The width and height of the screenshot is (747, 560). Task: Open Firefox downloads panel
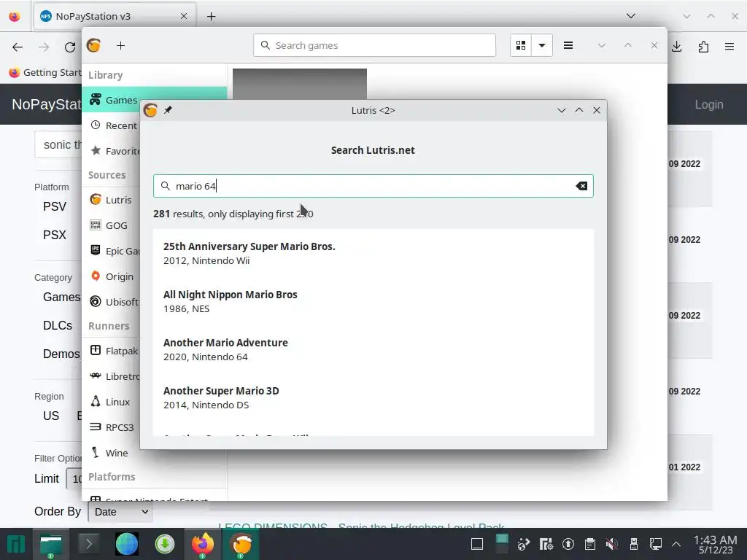[677, 47]
